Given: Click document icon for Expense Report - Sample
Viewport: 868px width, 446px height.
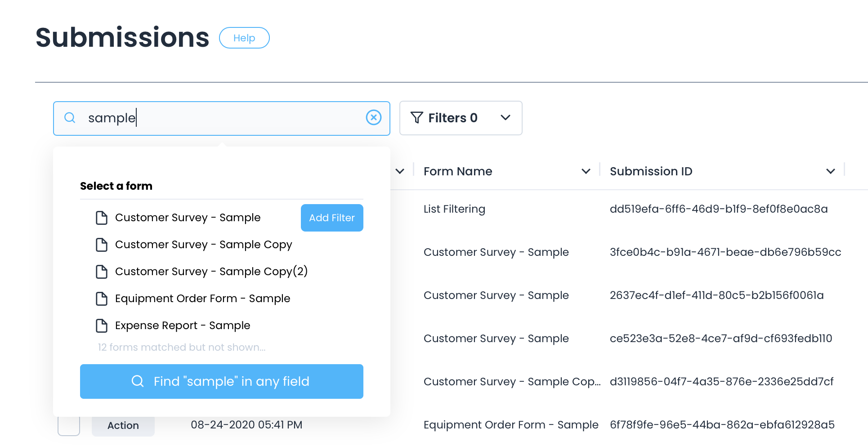Looking at the screenshot, I should pos(102,326).
